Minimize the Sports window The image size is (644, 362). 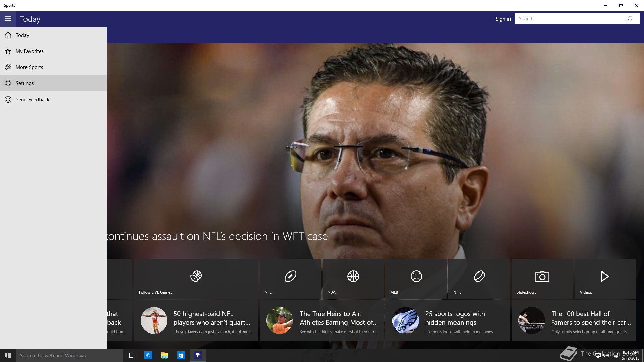[605, 5]
